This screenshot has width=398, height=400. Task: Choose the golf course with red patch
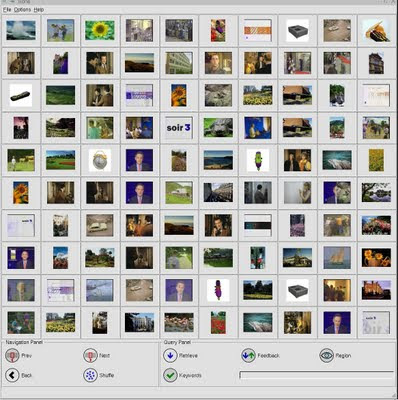pyautogui.click(x=60, y=160)
